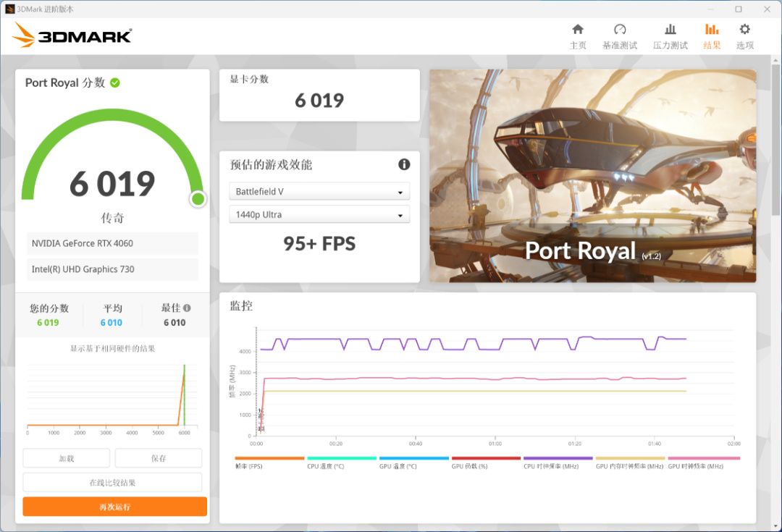The width and height of the screenshot is (782, 532).
Task: Click the 您的分数 6 019 value
Action: [x=48, y=323]
